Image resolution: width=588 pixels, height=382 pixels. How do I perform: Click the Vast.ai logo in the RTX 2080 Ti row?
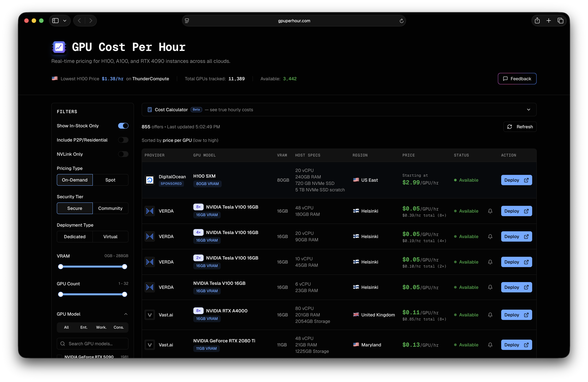(x=150, y=345)
